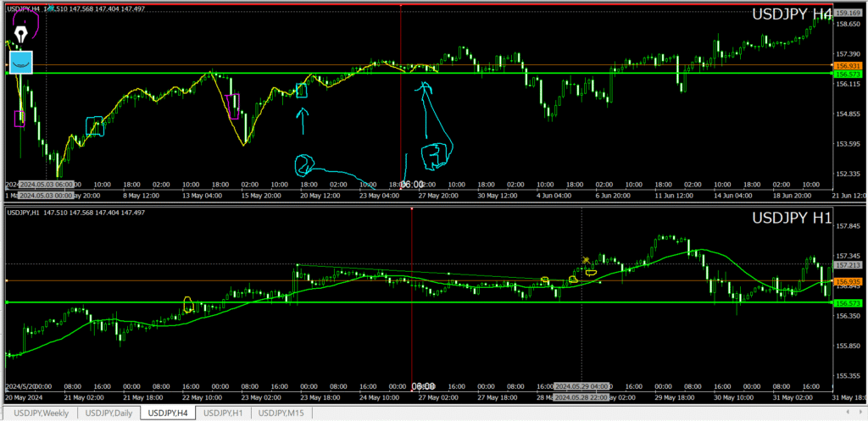Open the USDJPY,Daily chart tab

(x=108, y=413)
